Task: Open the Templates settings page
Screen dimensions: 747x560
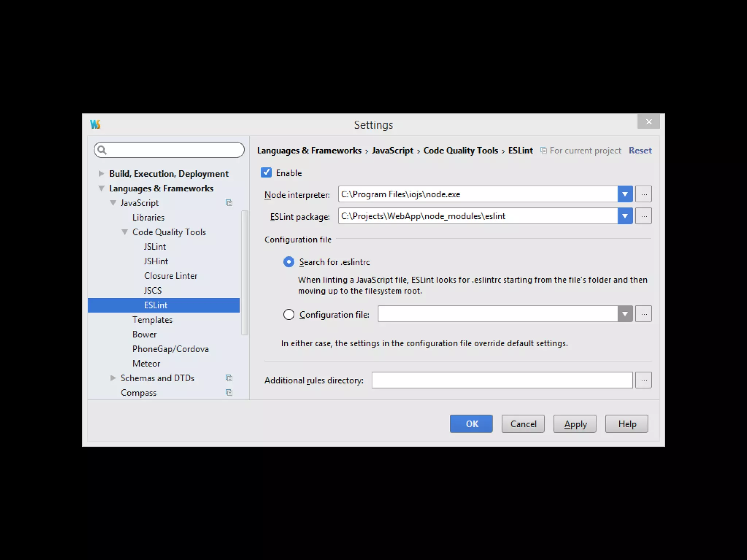Action: [152, 320]
